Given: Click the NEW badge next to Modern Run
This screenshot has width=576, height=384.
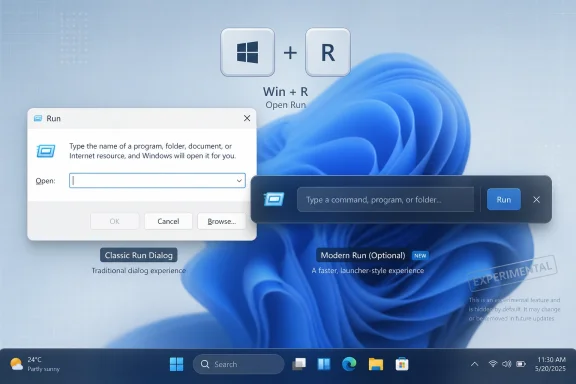Looking at the screenshot, I should pos(420,255).
